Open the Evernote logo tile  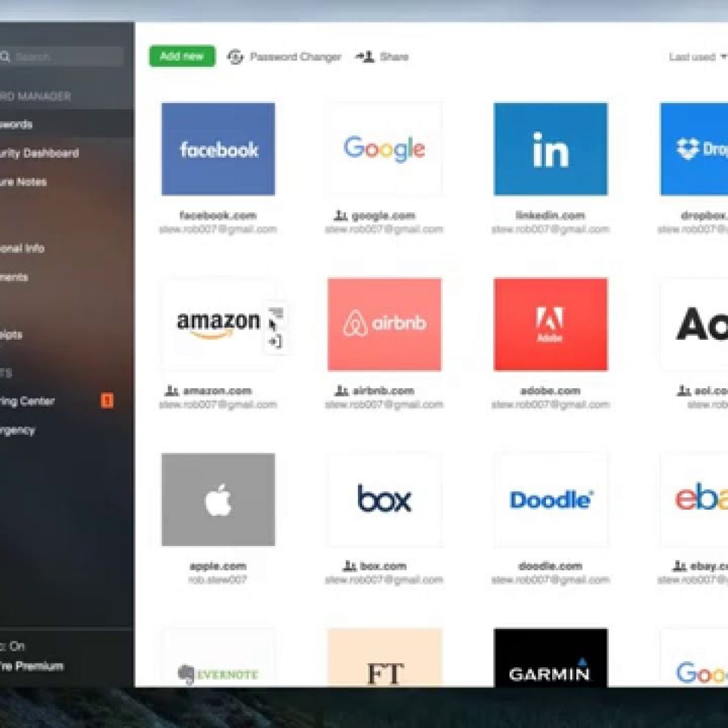218,658
